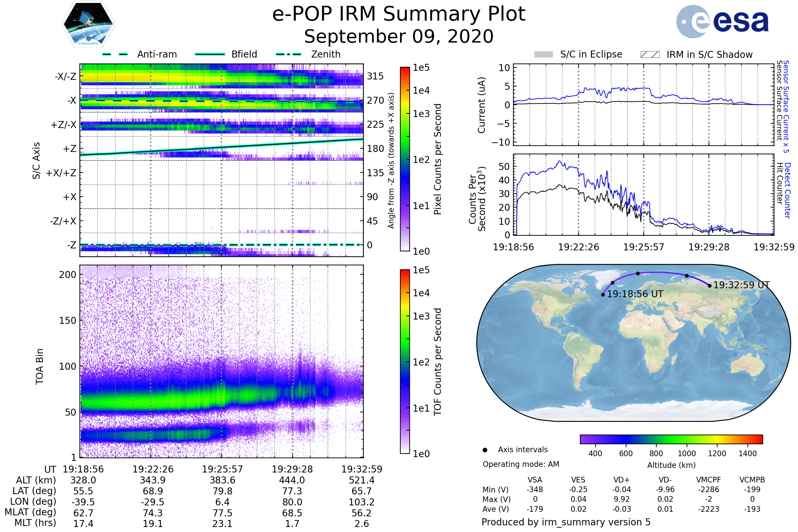Click the IRM in S/C Shadow hatched patch
Image resolution: width=798 pixels, height=532 pixels.
(x=650, y=55)
